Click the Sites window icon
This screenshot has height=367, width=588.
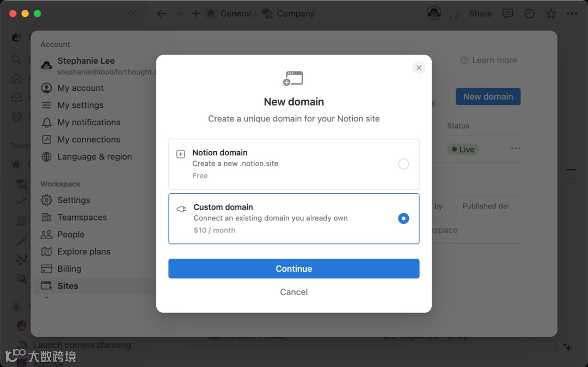(46, 286)
